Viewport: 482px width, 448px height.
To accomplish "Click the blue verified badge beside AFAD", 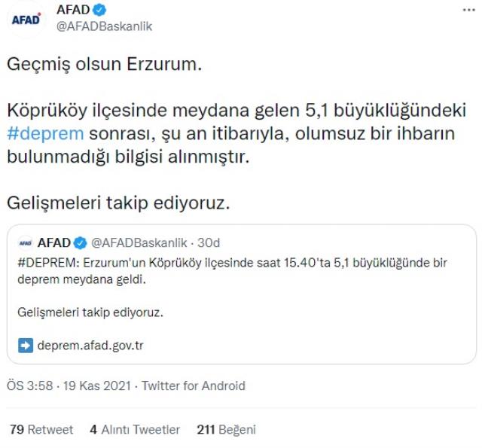I will 99,10.
